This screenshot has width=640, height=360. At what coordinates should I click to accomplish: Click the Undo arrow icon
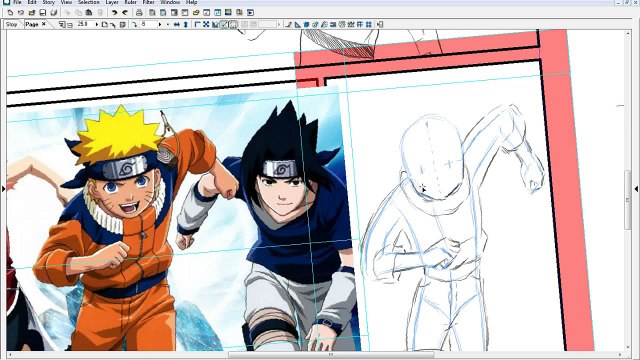point(115,13)
